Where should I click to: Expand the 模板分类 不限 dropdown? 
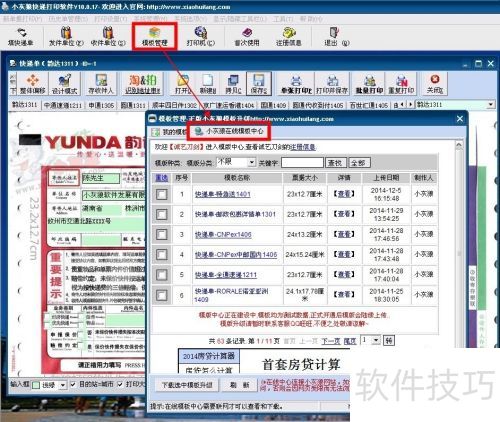coord(252,162)
